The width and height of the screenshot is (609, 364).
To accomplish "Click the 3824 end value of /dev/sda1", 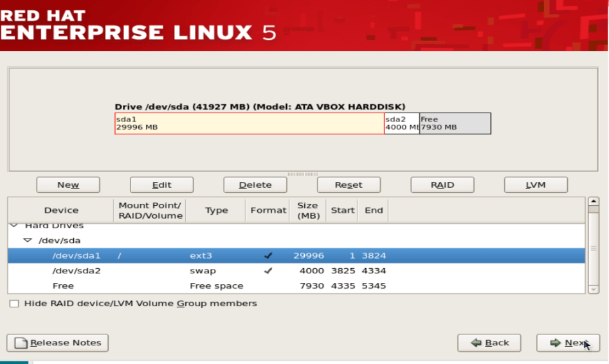I will (x=374, y=255).
